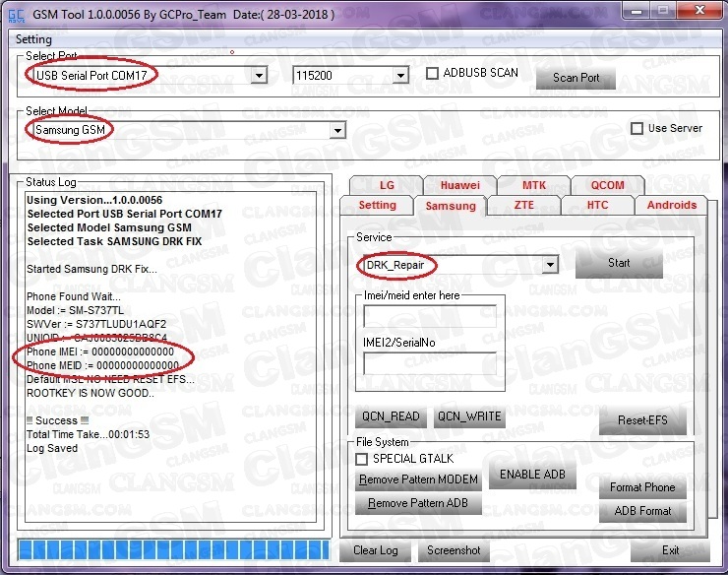Screen dimensions: 728x575
Task: Enable the SPECIAL GTALK checkbox
Action: tap(362, 459)
